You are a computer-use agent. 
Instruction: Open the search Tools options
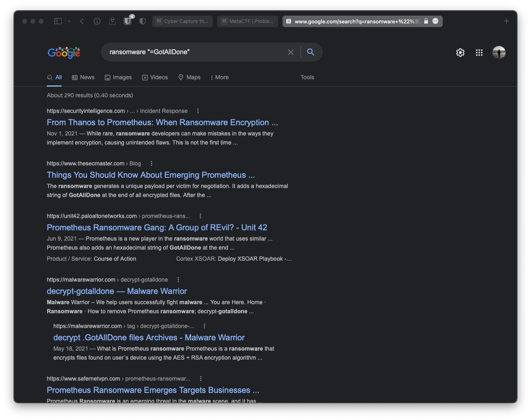point(307,77)
